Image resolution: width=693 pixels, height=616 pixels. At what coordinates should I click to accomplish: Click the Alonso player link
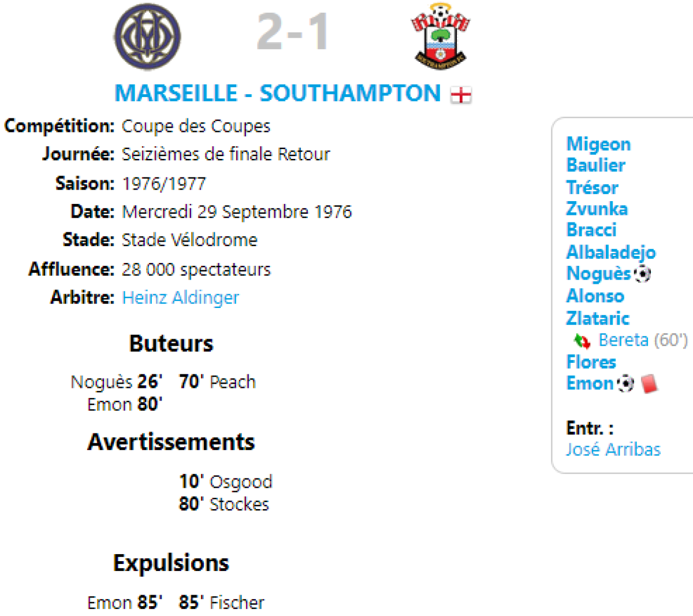click(595, 296)
